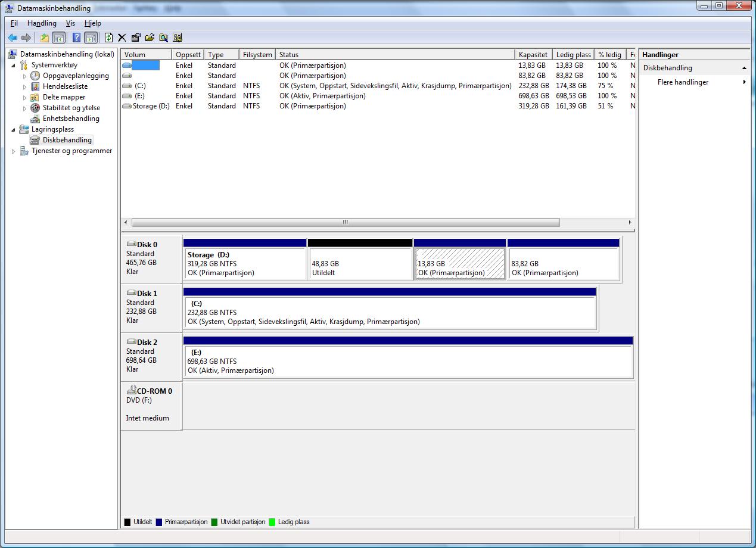Expand the Tjenester og programmer node
Image resolution: width=756 pixels, height=548 pixels.
[x=14, y=151]
